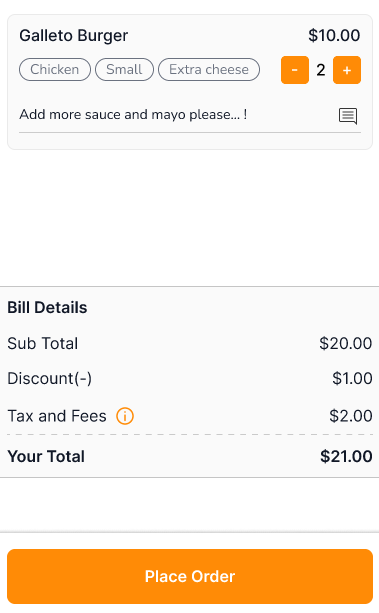Click the Place Order button
This screenshot has height=613, width=379.
(190, 576)
